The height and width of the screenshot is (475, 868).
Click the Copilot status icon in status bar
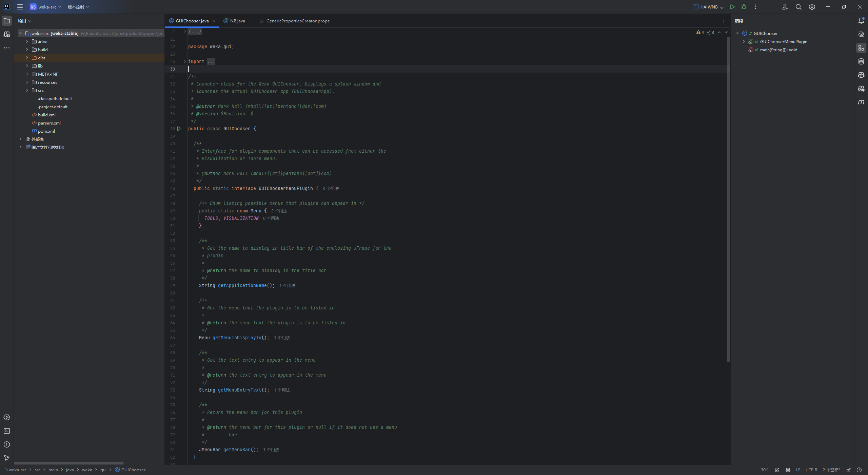pos(788,470)
